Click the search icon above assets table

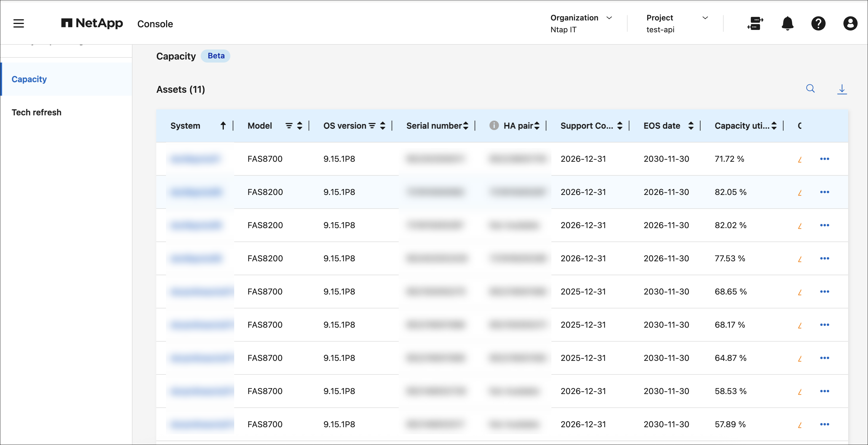click(810, 89)
